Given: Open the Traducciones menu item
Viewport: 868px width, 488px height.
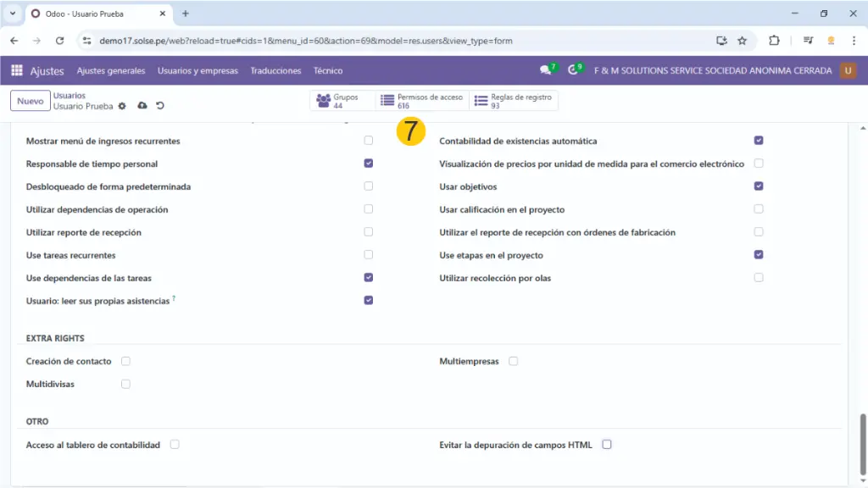Looking at the screenshot, I should [275, 71].
